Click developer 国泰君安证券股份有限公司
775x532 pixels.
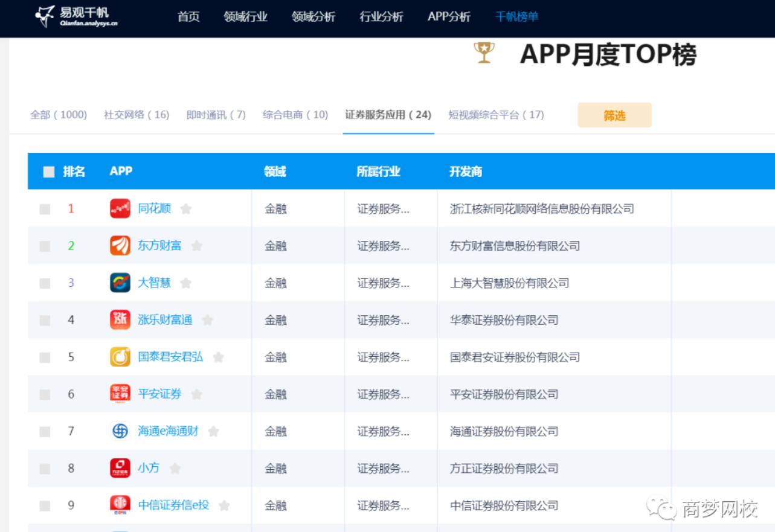tap(515, 357)
